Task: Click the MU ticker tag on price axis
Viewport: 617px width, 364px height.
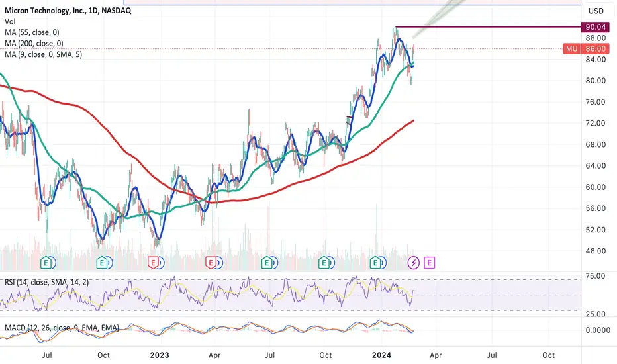Action: pos(571,49)
